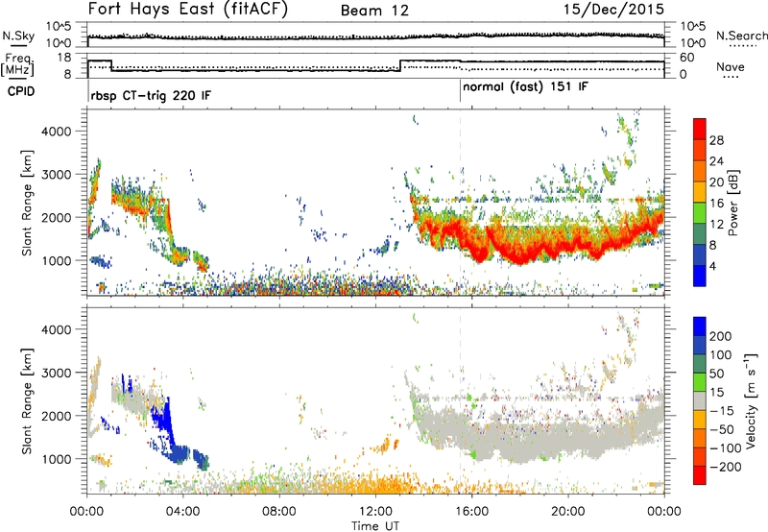
Task: Pick the light green 12–16 dB Power segment
Action: point(700,213)
